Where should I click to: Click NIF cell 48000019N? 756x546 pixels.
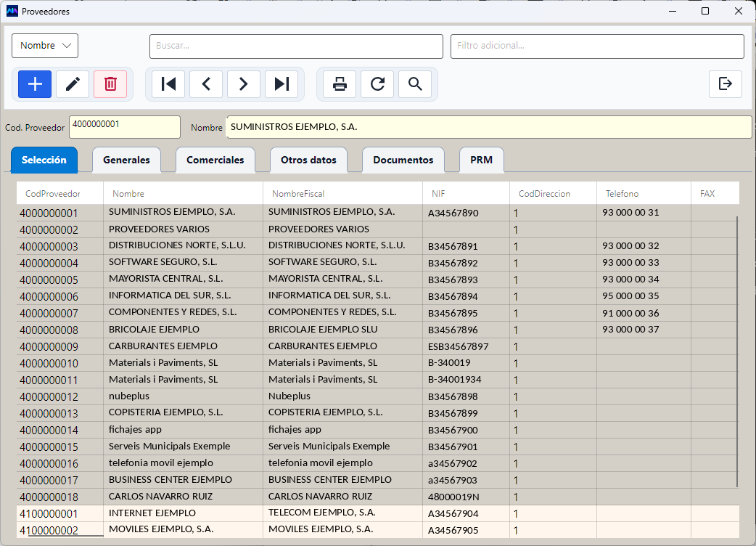click(467, 497)
